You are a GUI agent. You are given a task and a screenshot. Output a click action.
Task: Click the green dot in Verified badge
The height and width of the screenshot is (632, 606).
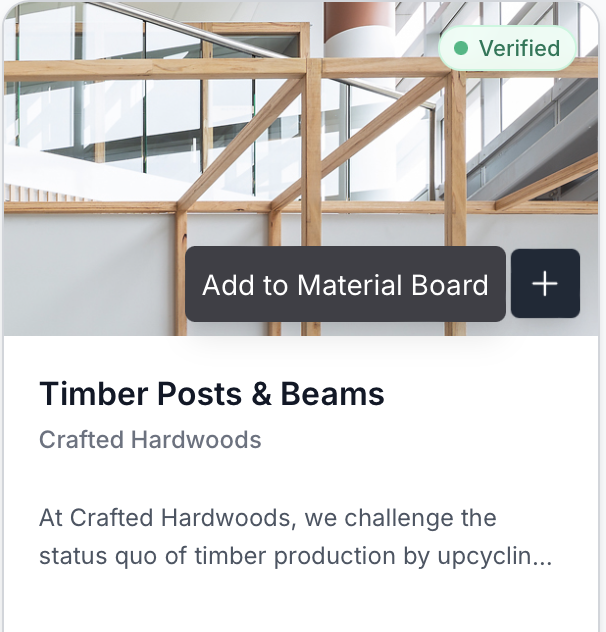(461, 48)
